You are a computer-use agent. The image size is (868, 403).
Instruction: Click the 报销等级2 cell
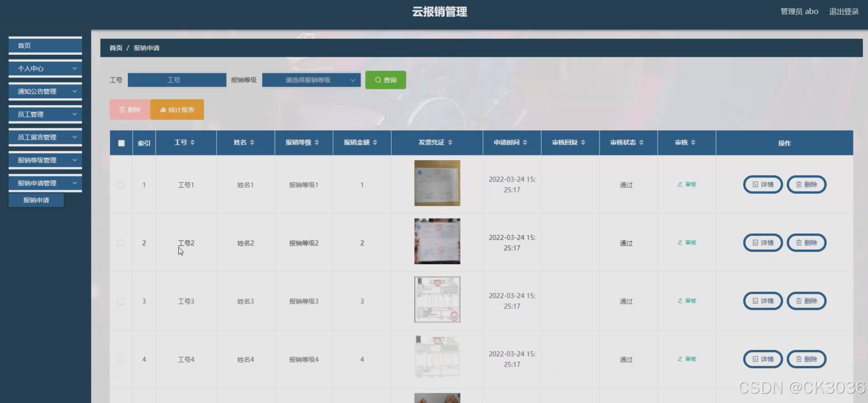click(x=304, y=243)
